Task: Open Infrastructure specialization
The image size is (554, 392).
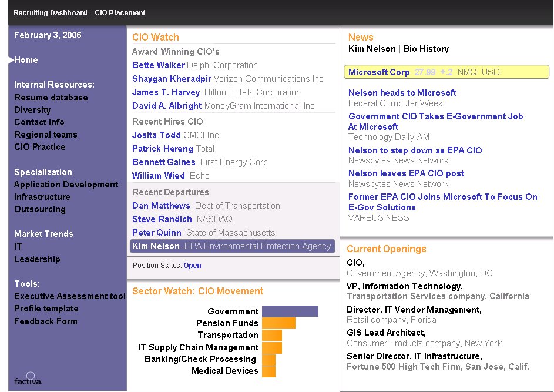Action: click(x=42, y=197)
